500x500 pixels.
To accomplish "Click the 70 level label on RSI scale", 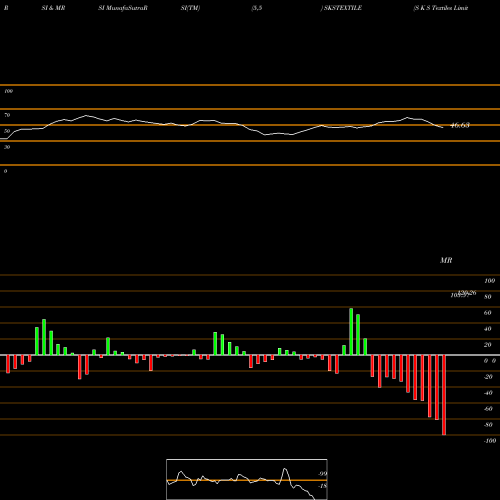I will tap(7, 115).
